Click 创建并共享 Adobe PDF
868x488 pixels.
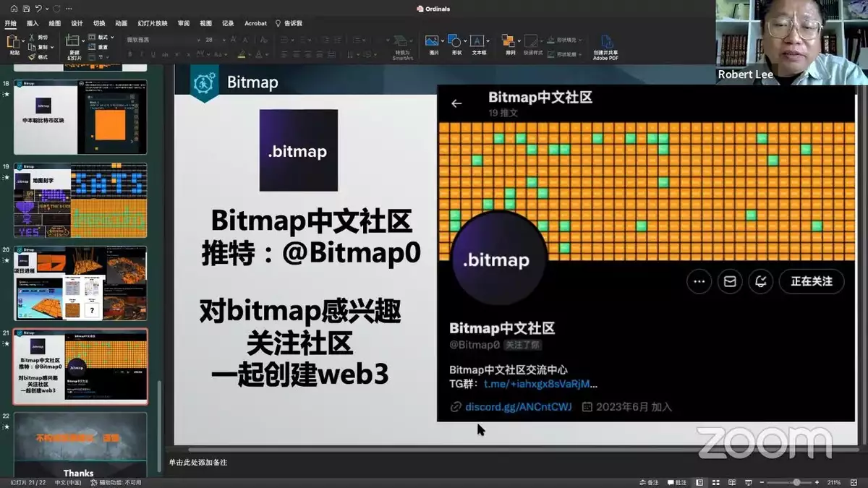coord(605,46)
